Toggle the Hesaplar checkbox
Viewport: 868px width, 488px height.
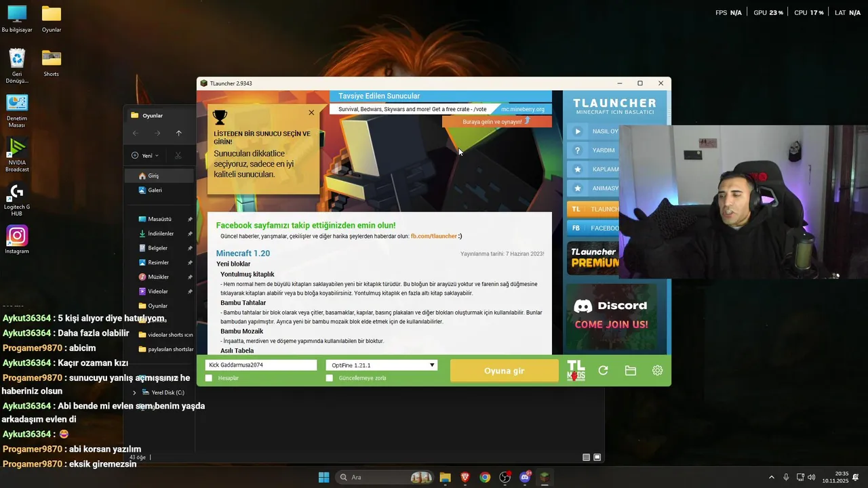pyautogui.click(x=209, y=378)
